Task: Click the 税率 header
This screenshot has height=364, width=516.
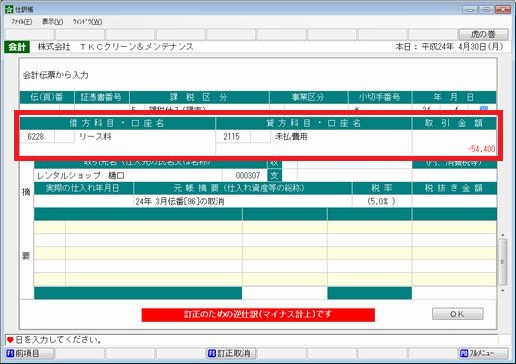Action: pos(382,188)
